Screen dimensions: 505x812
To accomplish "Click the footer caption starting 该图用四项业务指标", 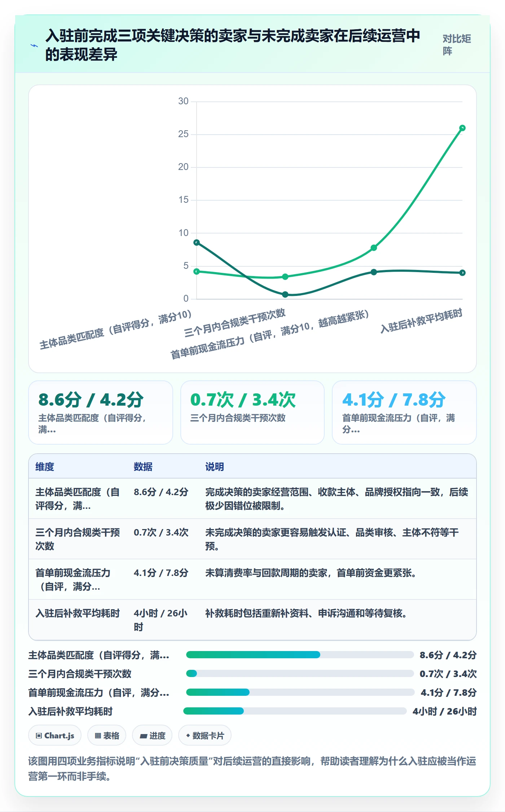I will click(252, 768).
